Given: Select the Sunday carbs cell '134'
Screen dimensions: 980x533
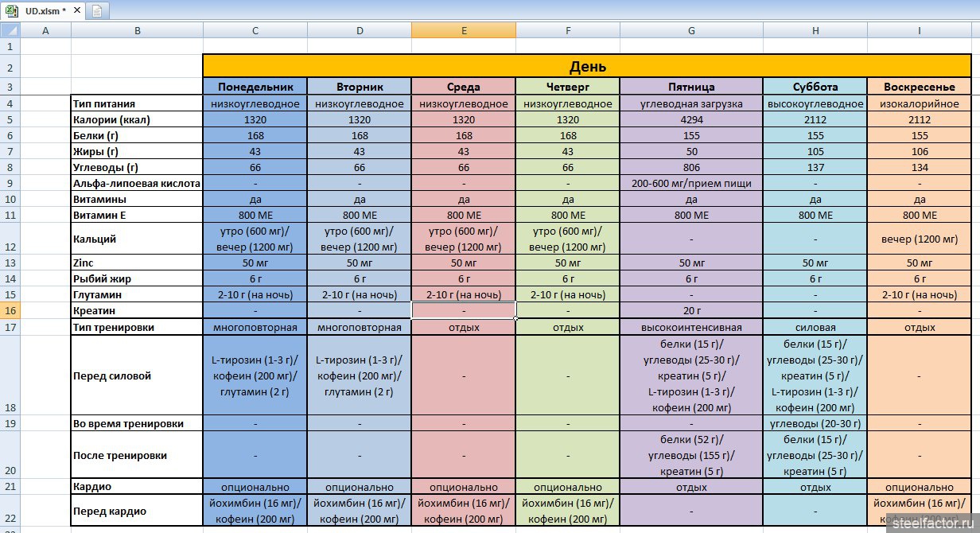Looking at the screenshot, I should pos(920,167).
